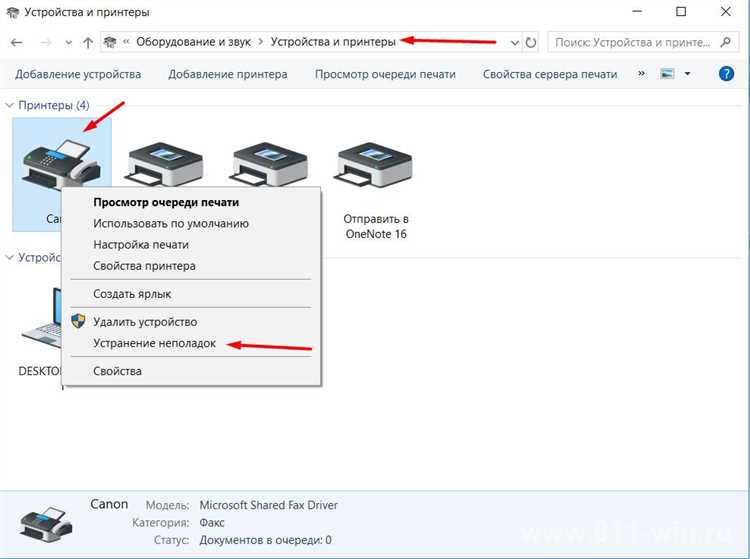
Task: Click the Control Panel icon in address bar
Action: (110, 42)
